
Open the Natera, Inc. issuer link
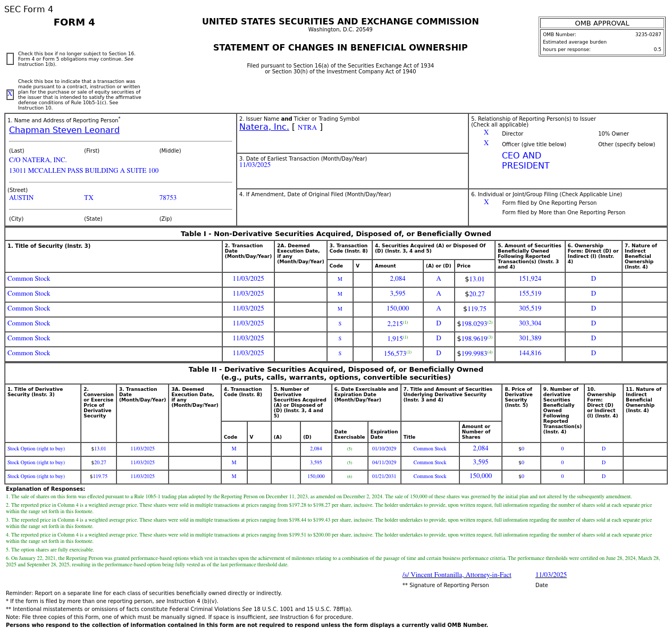coord(264,127)
